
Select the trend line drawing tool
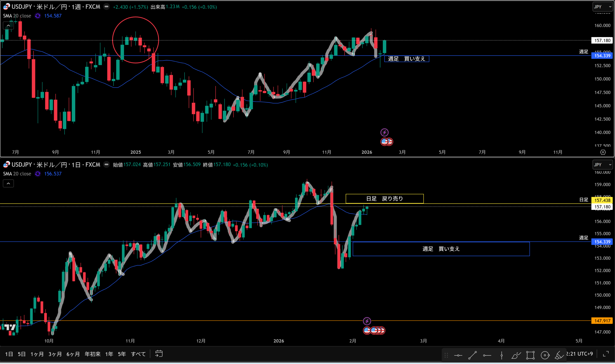tap(472, 355)
